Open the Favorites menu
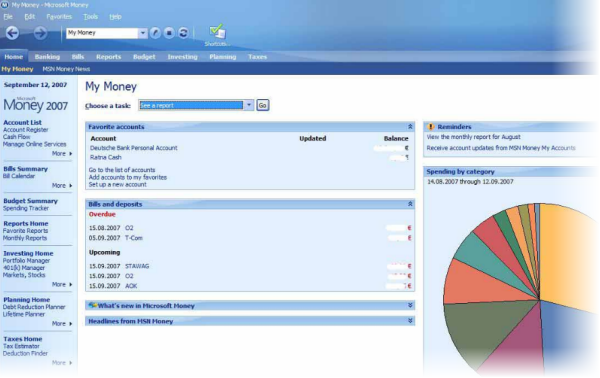600x378 pixels. pyautogui.click(x=59, y=17)
